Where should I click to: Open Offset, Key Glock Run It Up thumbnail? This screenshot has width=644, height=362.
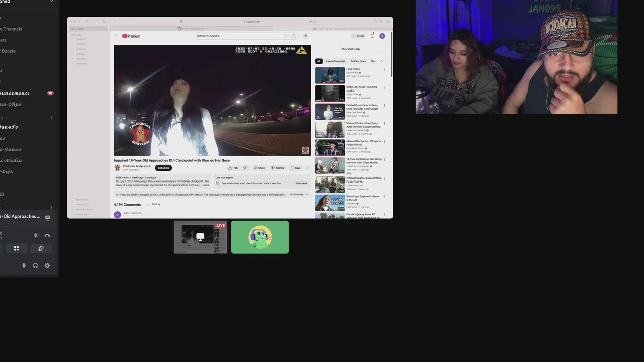330,94
